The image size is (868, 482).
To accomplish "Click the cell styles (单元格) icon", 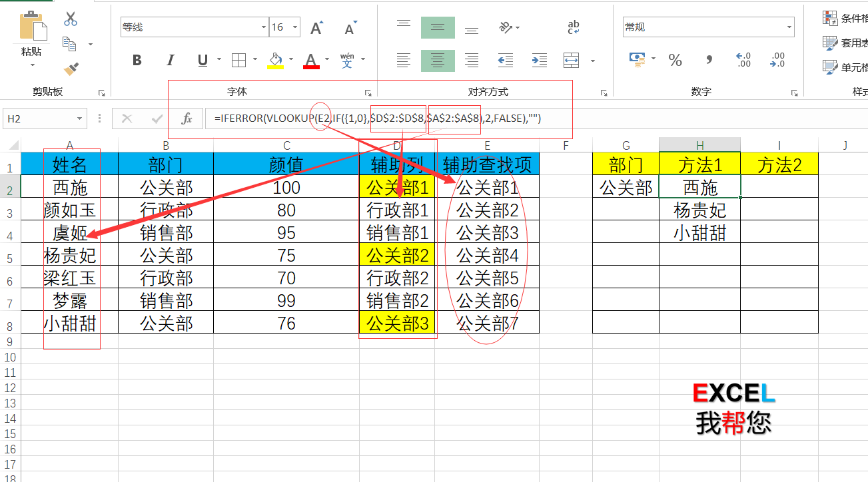I will pos(830,67).
